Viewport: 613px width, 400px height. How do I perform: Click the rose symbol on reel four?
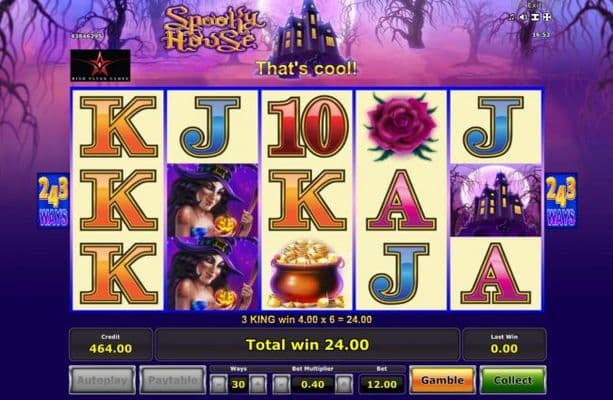(x=401, y=127)
